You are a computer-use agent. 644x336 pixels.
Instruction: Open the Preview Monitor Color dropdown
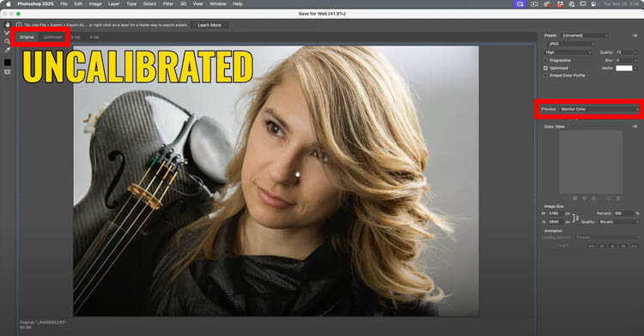598,109
